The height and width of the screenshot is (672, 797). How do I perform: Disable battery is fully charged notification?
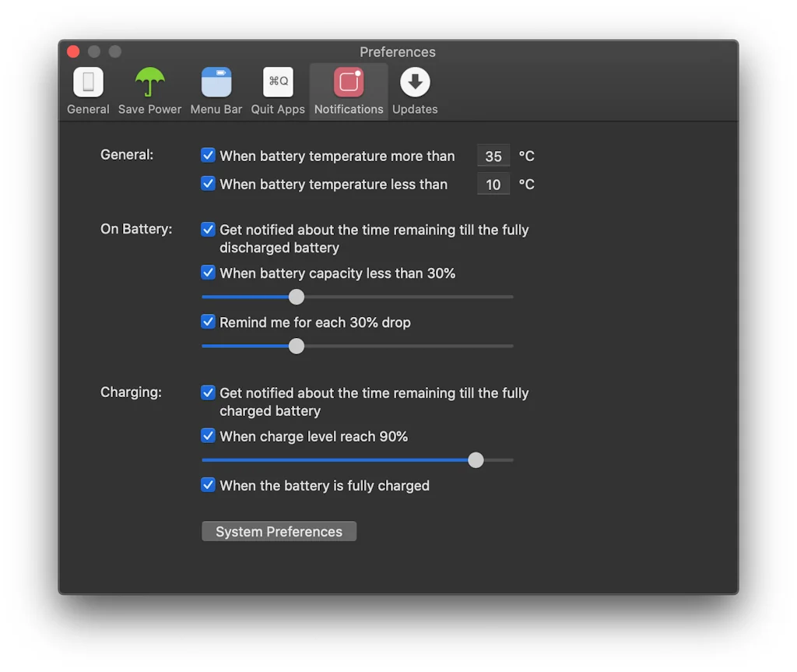[x=208, y=485]
